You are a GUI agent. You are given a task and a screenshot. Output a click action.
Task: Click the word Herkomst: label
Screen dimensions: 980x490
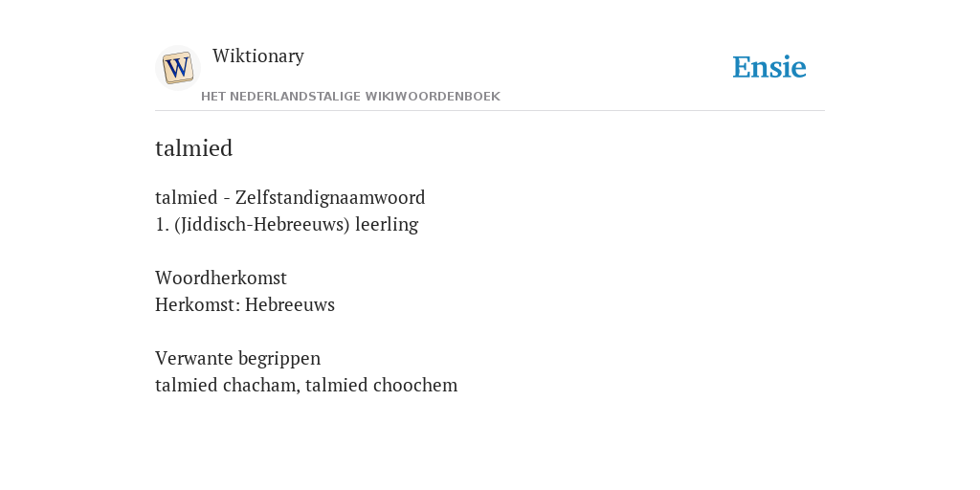coord(197,304)
